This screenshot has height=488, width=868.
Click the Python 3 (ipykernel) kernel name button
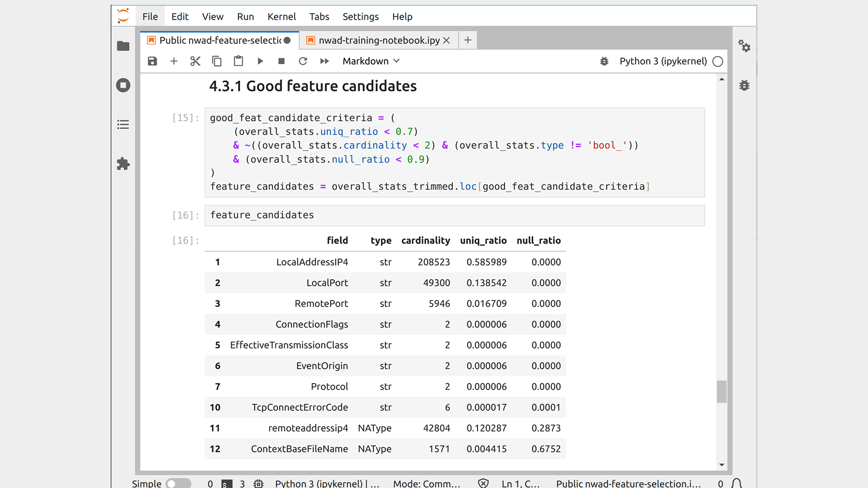(x=663, y=61)
